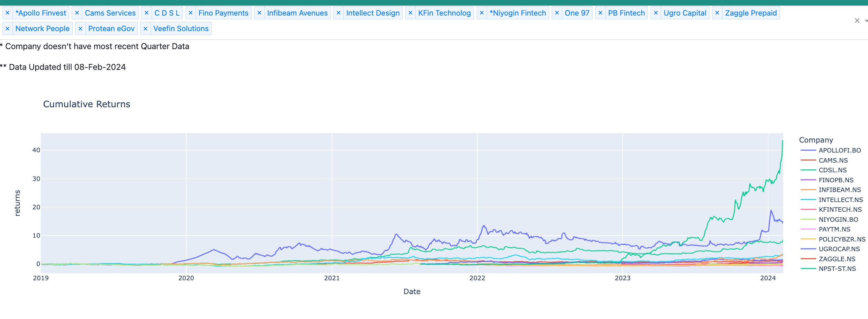Viewport: 868px width, 319px height.
Task: Remove the One 97 tag
Action: tap(557, 13)
